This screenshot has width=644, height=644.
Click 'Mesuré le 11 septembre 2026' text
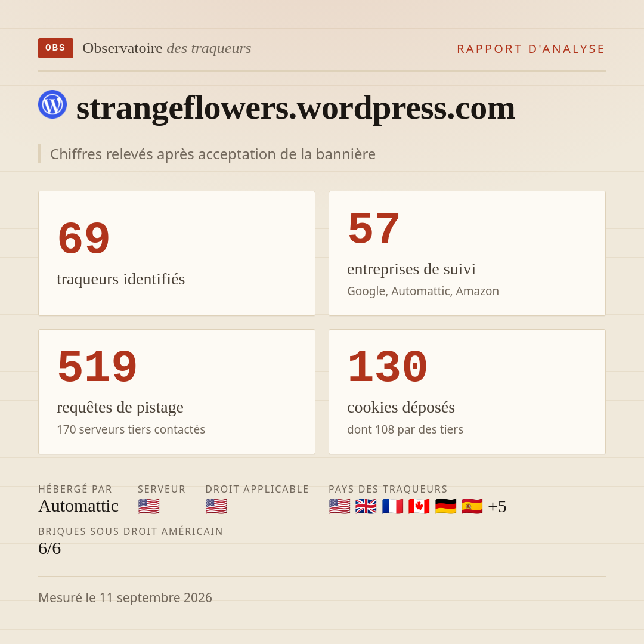click(125, 597)
